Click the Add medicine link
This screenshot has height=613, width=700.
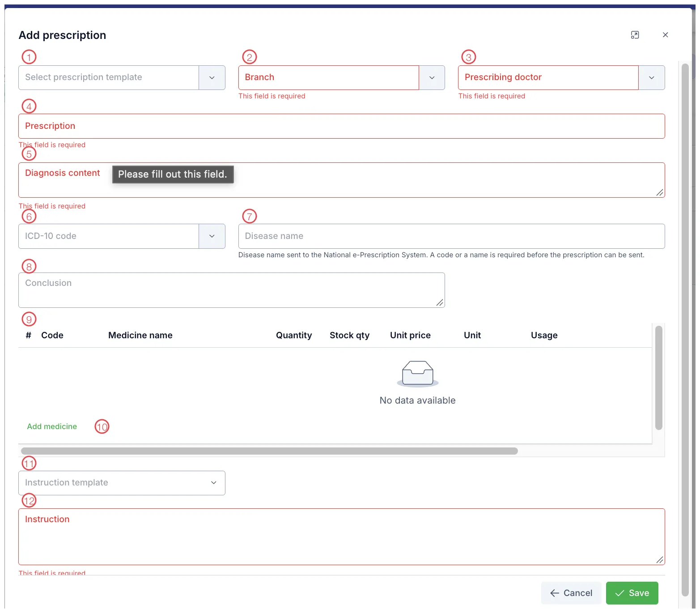click(x=52, y=426)
